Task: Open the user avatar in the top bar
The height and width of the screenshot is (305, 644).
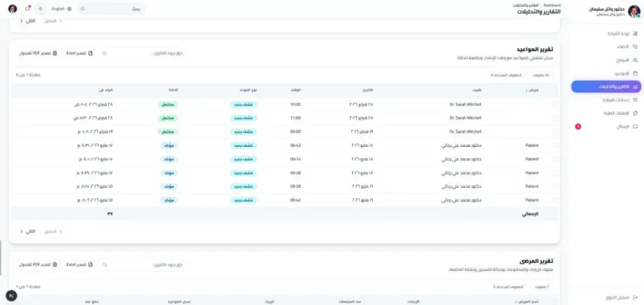Action: (x=13, y=8)
